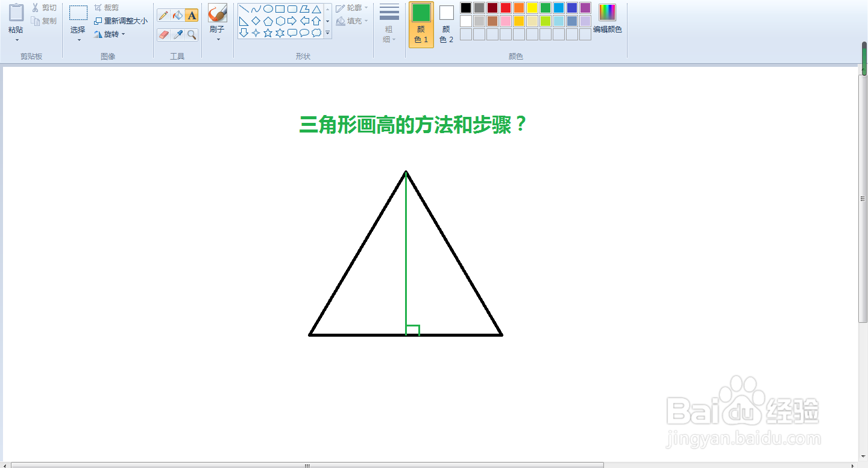This screenshot has height=468, width=868.
Task: Pick the Four-point star shape
Action: [256, 33]
